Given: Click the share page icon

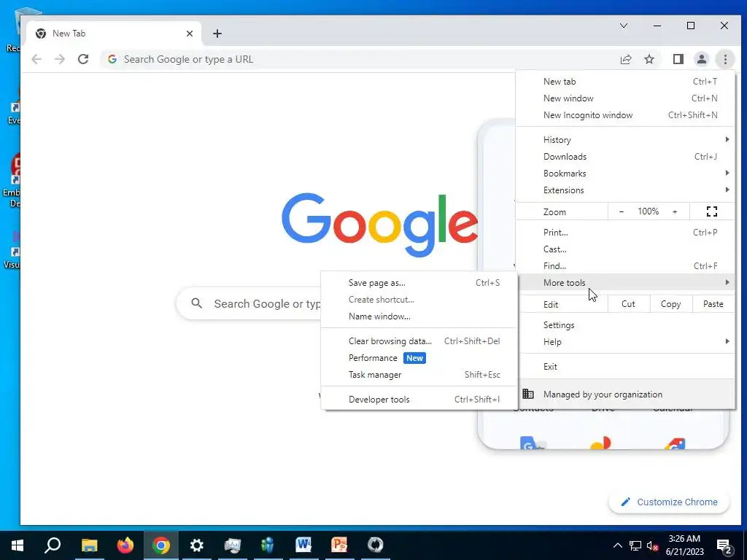Looking at the screenshot, I should coord(625,59).
